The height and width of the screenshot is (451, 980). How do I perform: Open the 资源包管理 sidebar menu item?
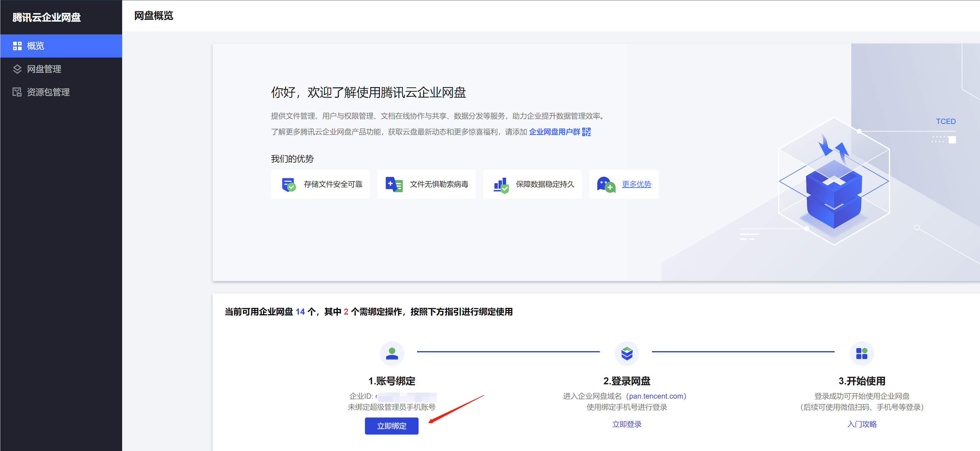(x=61, y=92)
